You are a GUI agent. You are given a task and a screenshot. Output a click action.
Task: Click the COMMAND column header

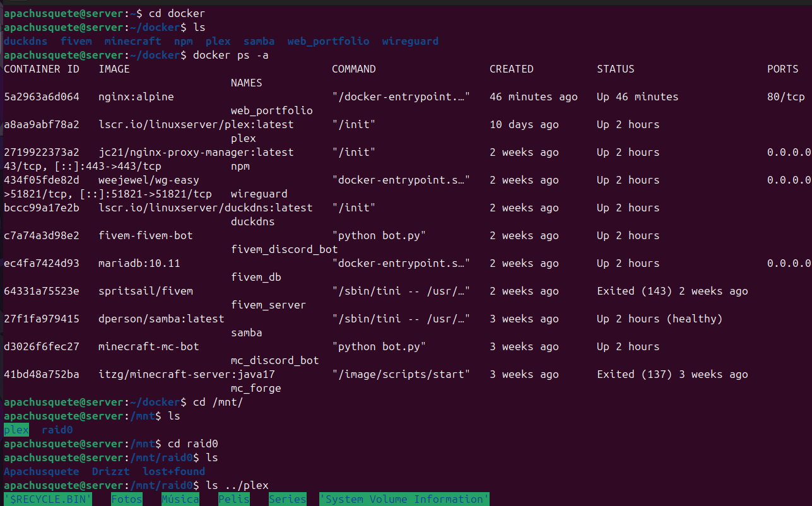[x=353, y=69]
